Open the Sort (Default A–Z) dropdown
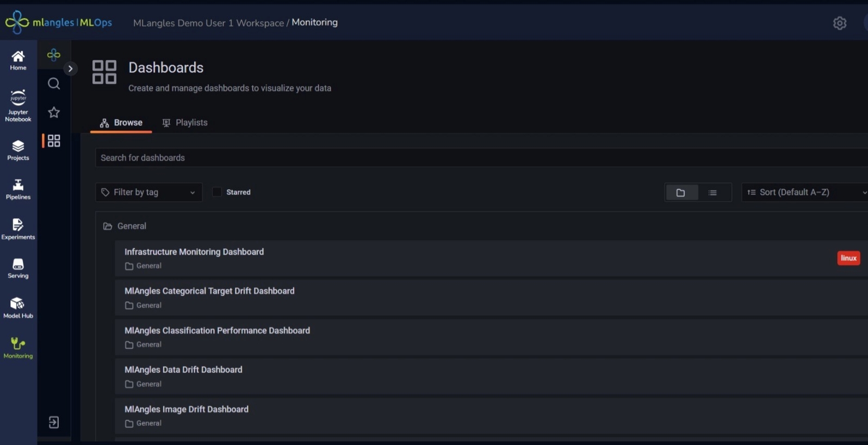The image size is (868, 445). [805, 193]
